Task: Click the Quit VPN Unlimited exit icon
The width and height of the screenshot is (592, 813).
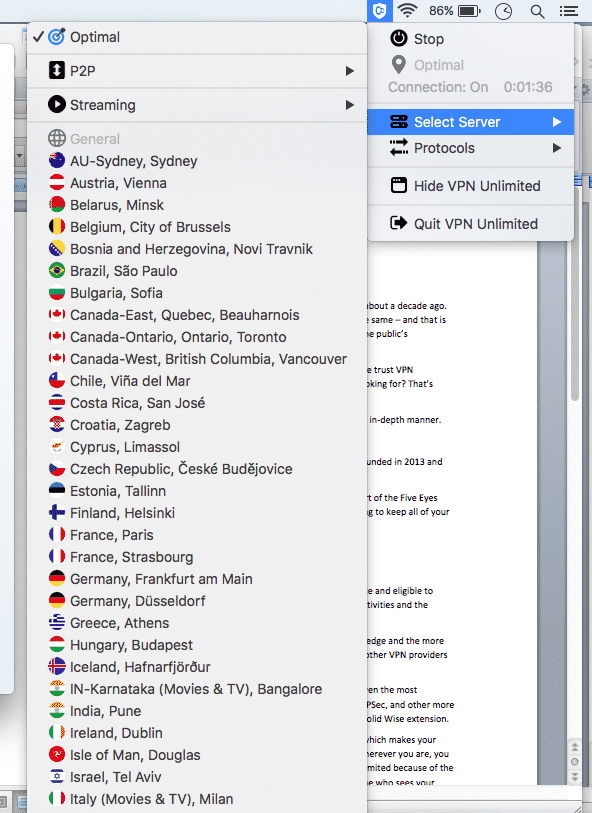Action: click(399, 223)
